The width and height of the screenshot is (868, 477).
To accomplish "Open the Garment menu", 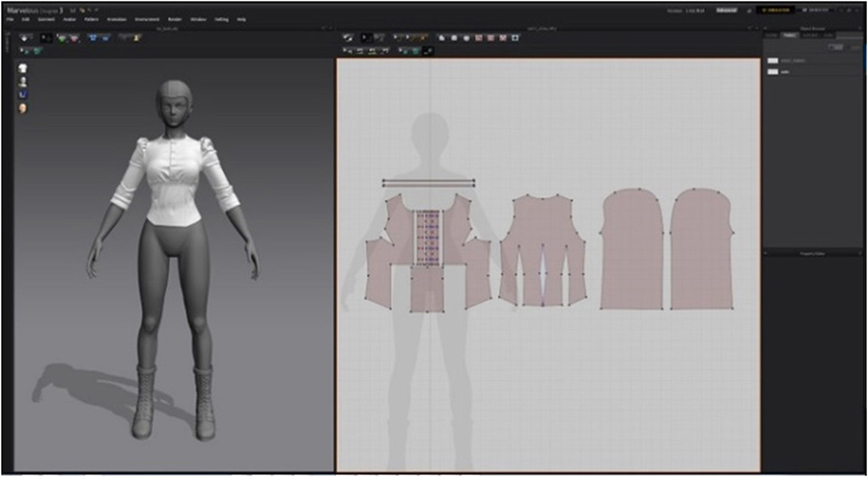I will [46, 19].
